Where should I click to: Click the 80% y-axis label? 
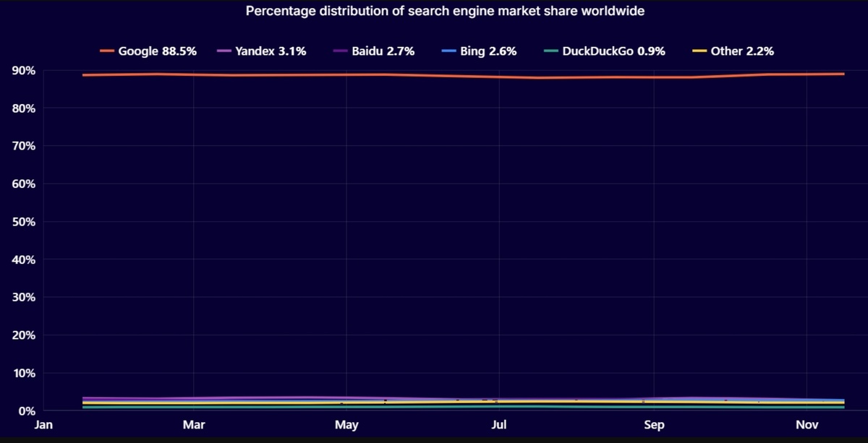tap(22, 108)
